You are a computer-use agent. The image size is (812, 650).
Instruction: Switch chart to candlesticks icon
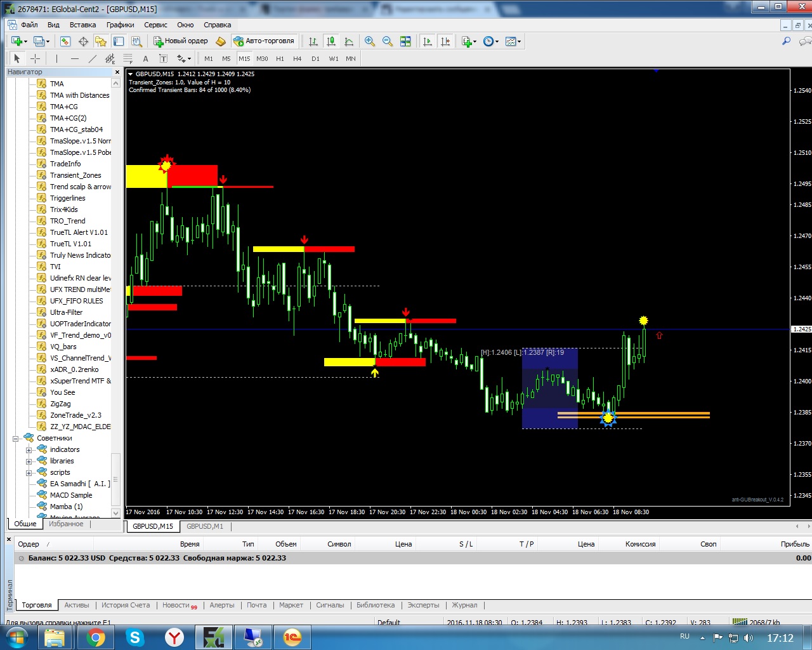331,41
